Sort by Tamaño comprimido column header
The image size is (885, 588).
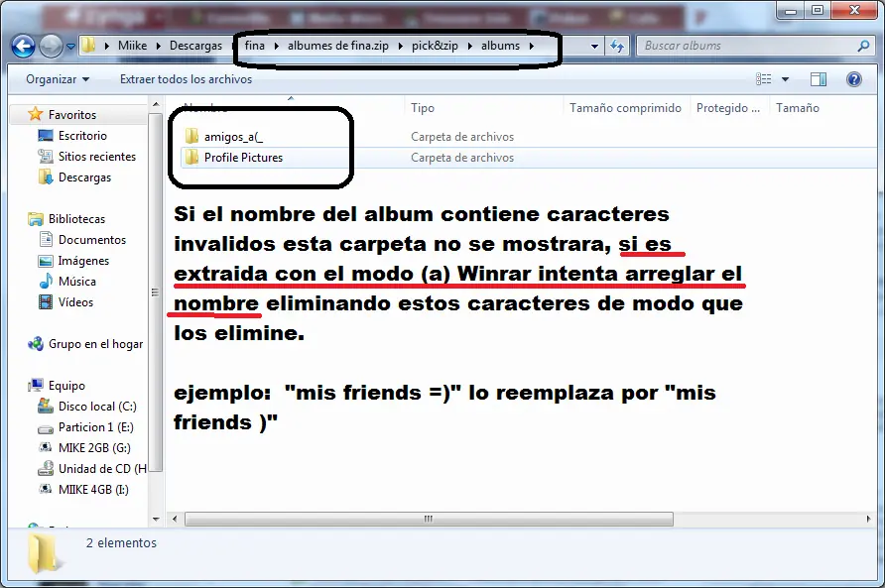[625, 108]
